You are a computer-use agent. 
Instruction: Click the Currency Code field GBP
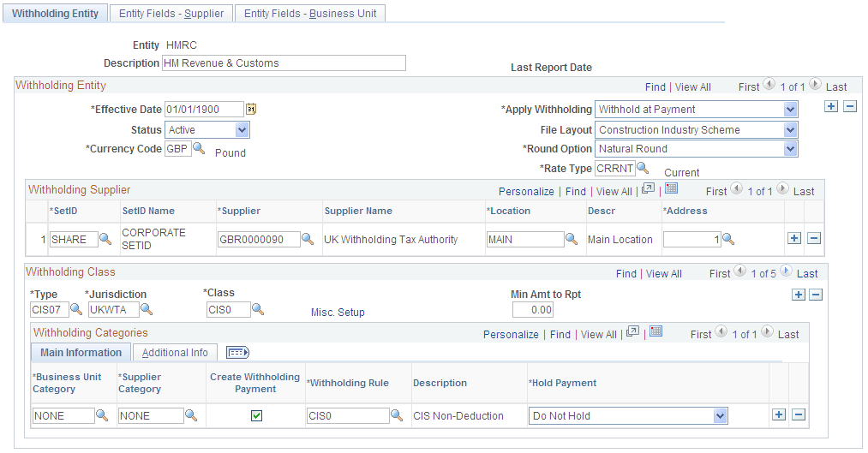[x=177, y=149]
